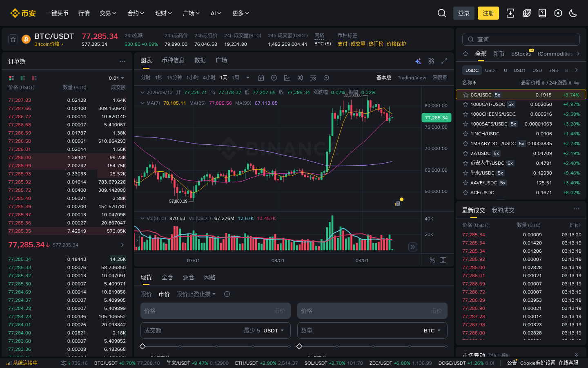
Task: Show asks-only order book view
Action: click(34, 78)
